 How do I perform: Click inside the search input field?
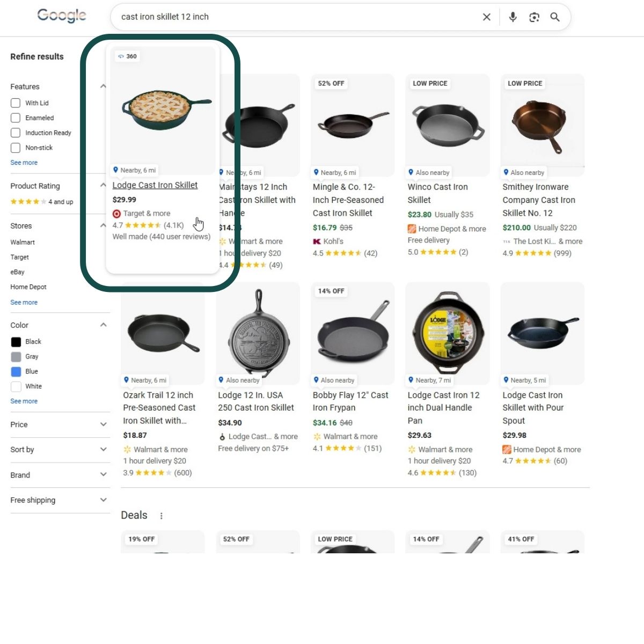(298, 17)
